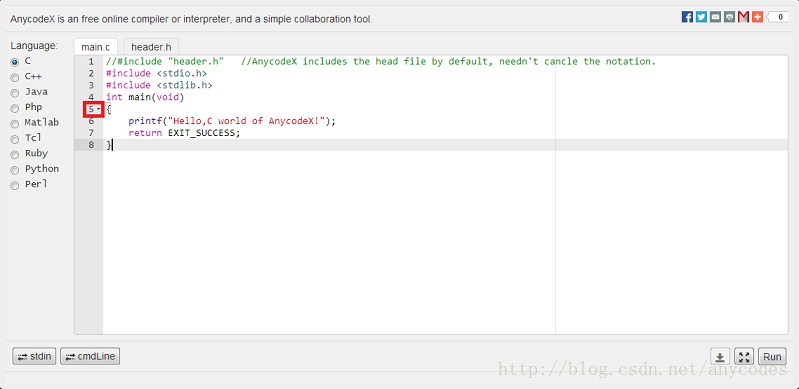Click the int main(void) line
This screenshot has height=389, width=799.
(145, 97)
